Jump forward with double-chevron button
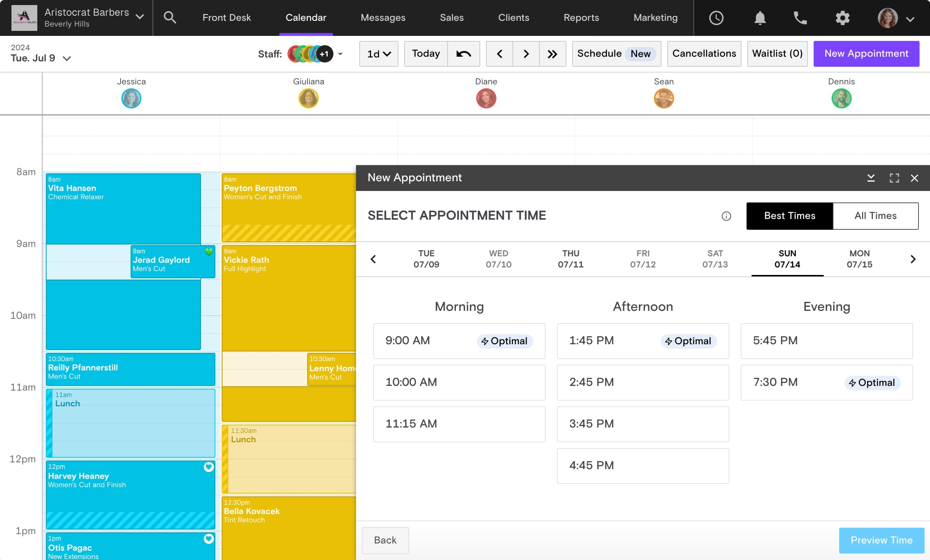Image resolution: width=930 pixels, height=560 pixels. pyautogui.click(x=553, y=53)
